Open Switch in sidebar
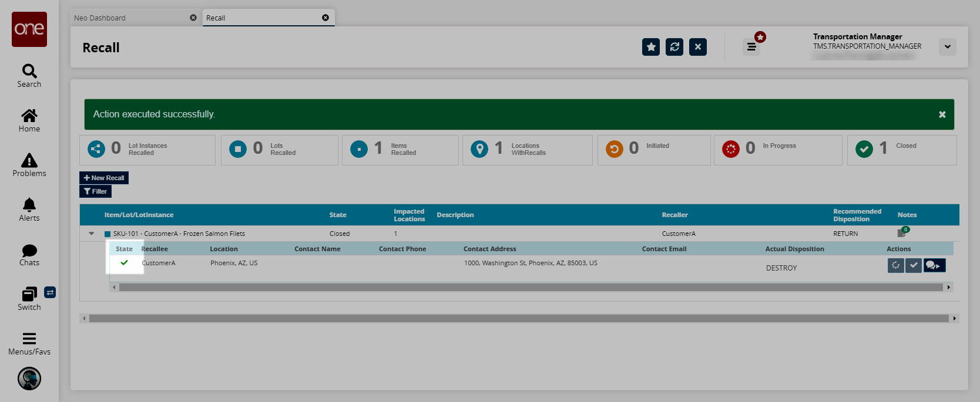 29,299
